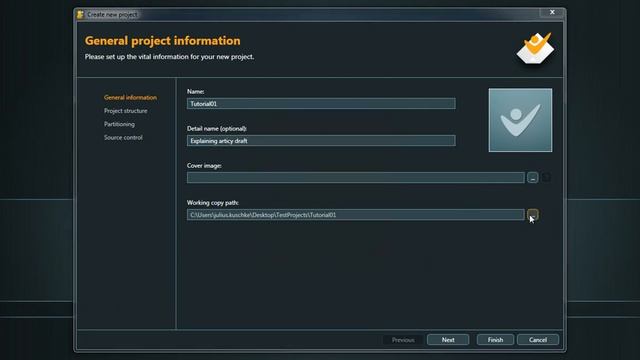Select Source control wizard step
The image size is (640, 360).
pos(123,138)
